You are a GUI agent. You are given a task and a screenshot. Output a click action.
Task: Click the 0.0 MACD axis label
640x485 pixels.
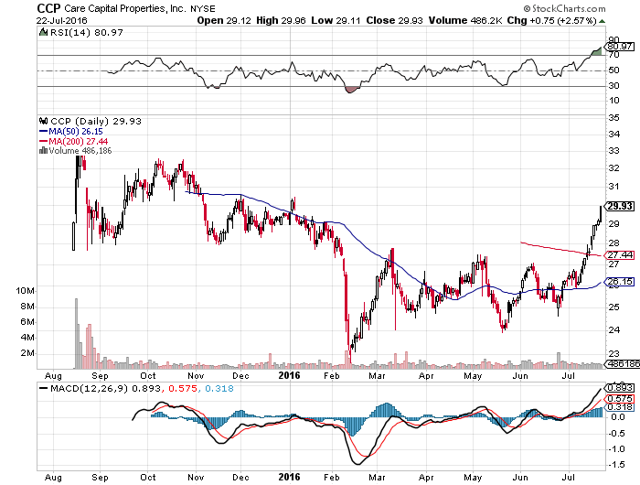click(x=618, y=417)
